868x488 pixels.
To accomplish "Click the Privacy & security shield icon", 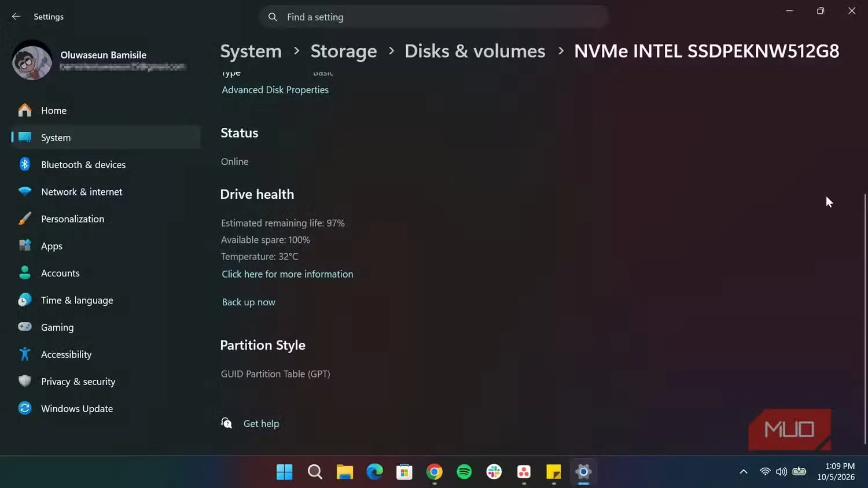I will [25, 382].
